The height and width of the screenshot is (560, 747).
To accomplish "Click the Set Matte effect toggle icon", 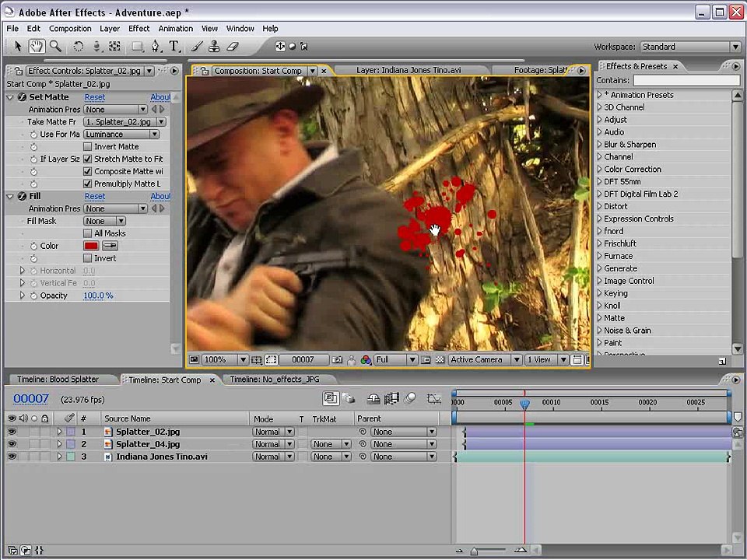I will (x=22, y=97).
